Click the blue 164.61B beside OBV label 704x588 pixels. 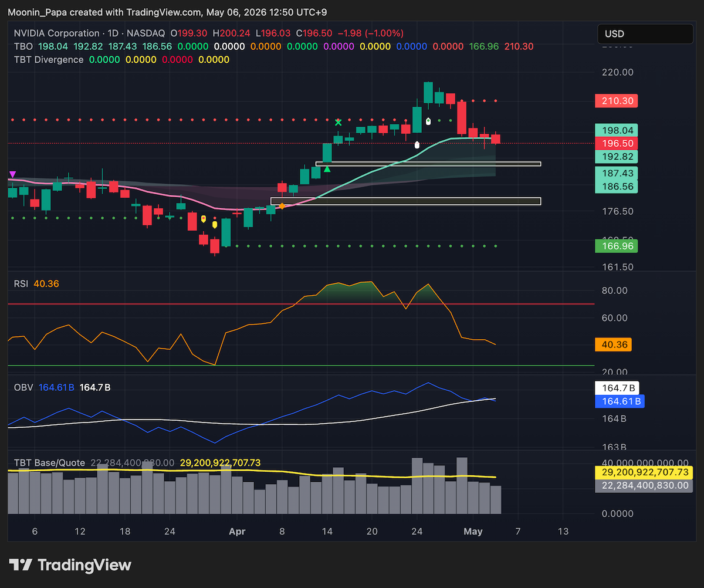point(58,387)
